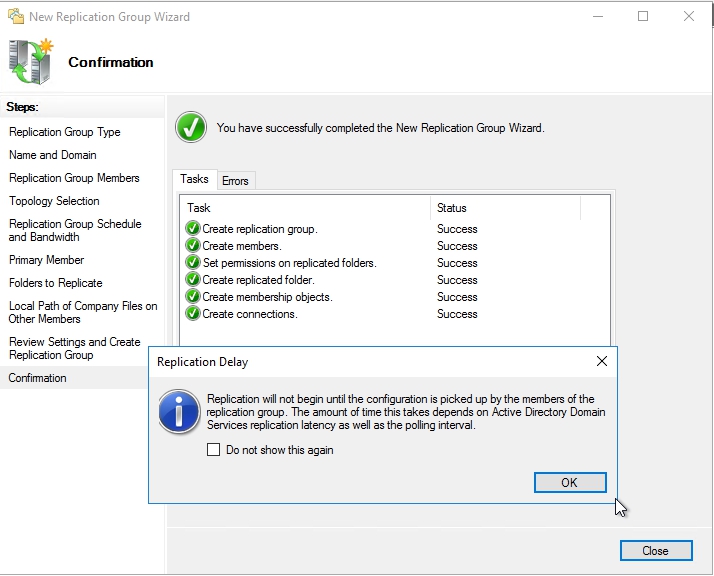Dismiss Replication Delay dialog using its X
Screen dimensions: 714x576
tap(601, 361)
